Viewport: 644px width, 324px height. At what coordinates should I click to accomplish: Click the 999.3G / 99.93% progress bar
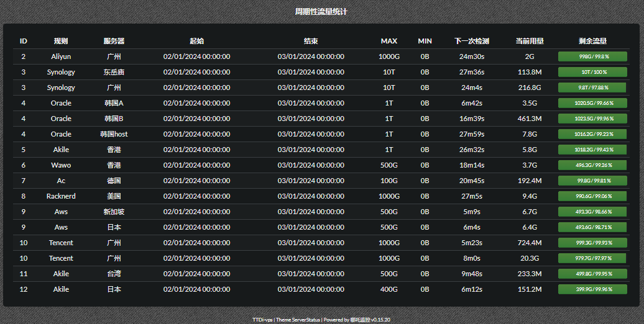point(592,243)
